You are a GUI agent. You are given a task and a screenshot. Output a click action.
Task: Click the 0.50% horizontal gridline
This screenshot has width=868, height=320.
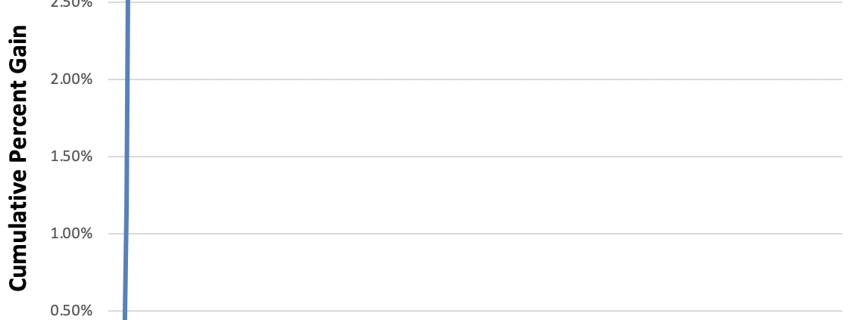[485, 311]
